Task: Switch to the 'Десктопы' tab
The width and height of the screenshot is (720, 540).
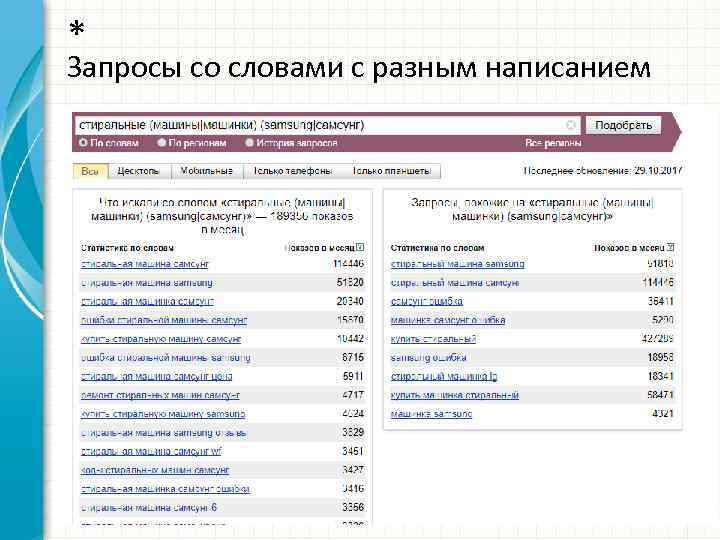Action: (139, 171)
